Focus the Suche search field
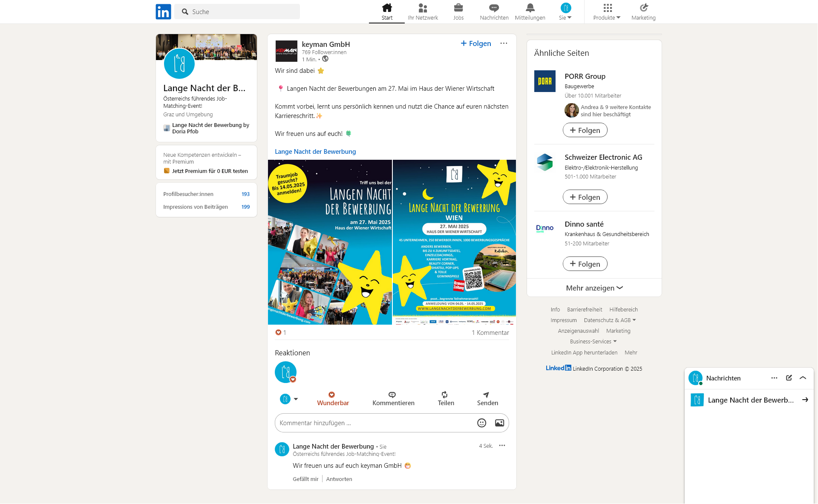This screenshot has height=504, width=818. [237, 12]
